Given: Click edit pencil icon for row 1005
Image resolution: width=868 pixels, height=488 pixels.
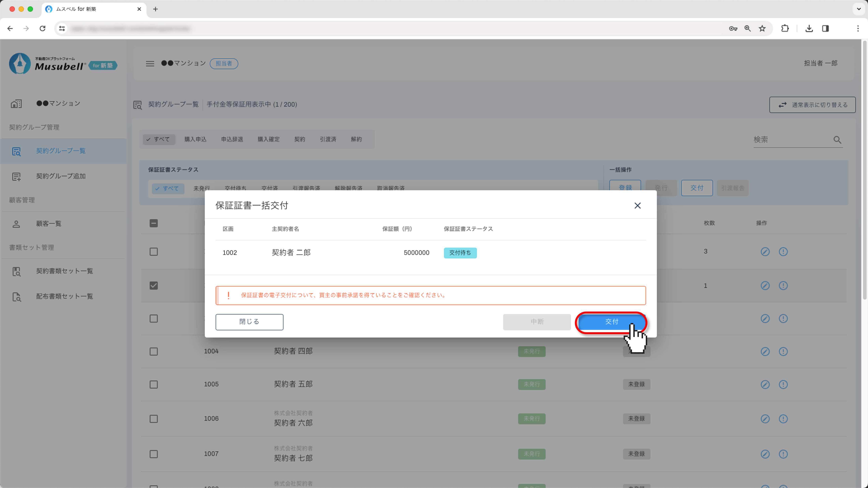Looking at the screenshot, I should pos(765,384).
